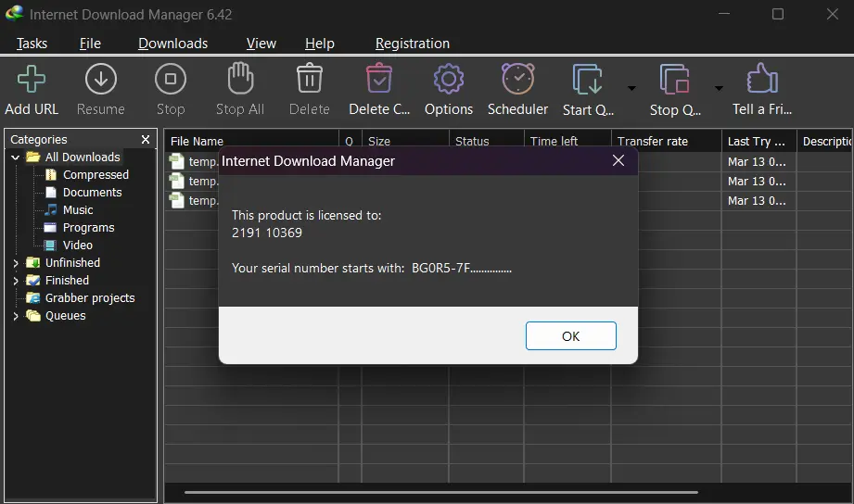Sort by Time left column header
This screenshot has width=854, height=504.
[567, 141]
